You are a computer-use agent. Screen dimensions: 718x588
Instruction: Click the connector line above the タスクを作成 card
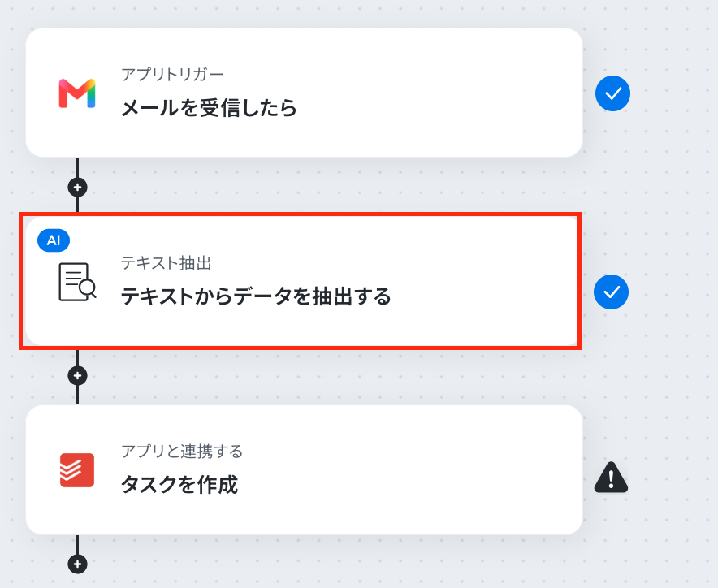[x=77, y=396]
